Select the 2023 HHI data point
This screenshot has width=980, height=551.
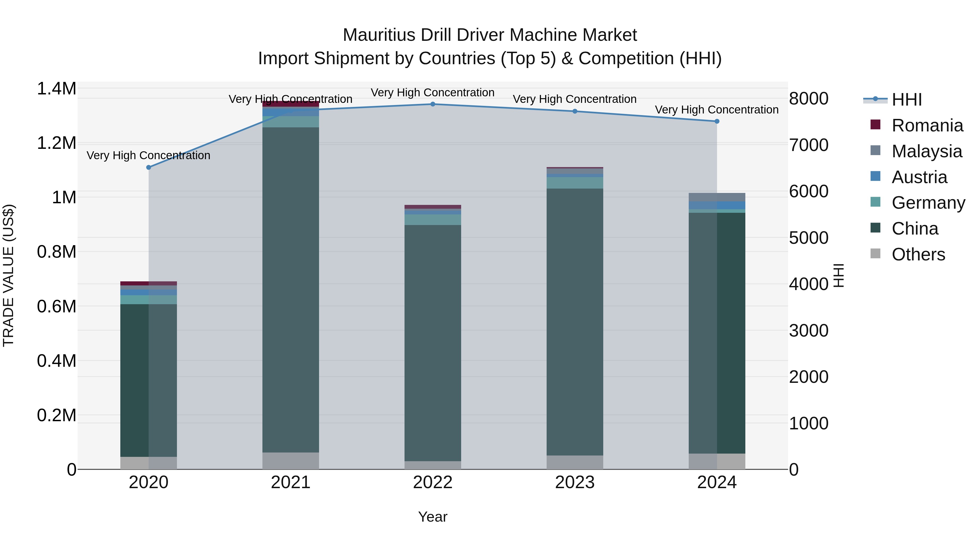point(575,111)
